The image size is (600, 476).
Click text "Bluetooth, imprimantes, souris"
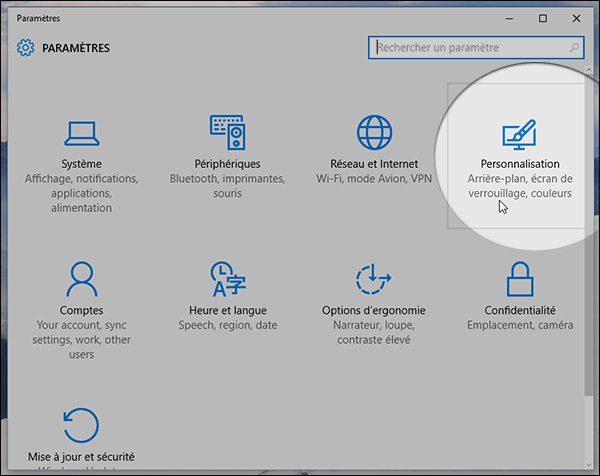[x=228, y=186]
